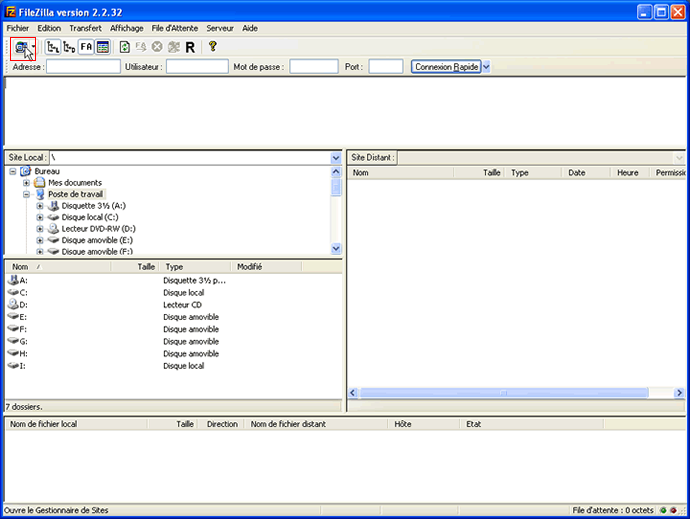
Task: Click the Port input field
Action: point(385,66)
